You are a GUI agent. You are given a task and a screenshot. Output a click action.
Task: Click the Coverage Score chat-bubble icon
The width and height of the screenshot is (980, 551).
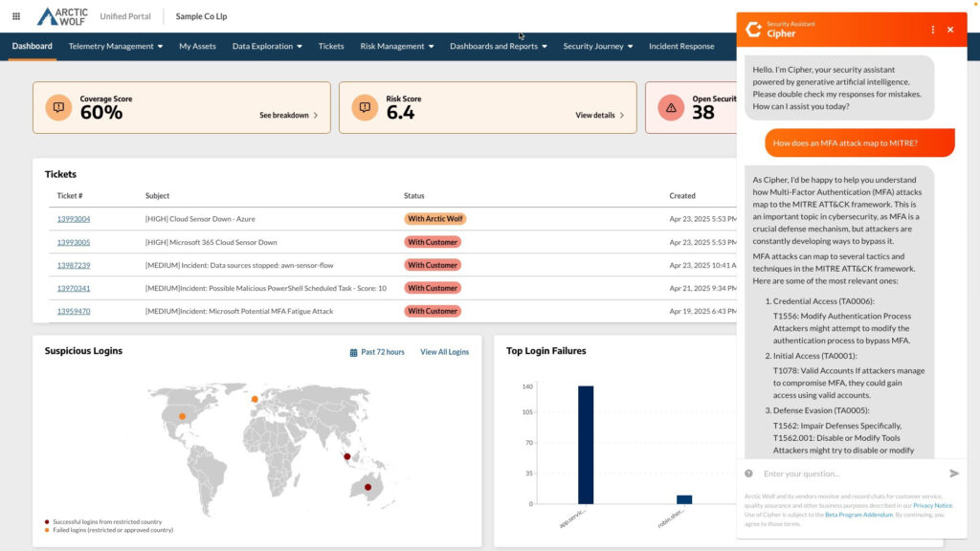58,107
